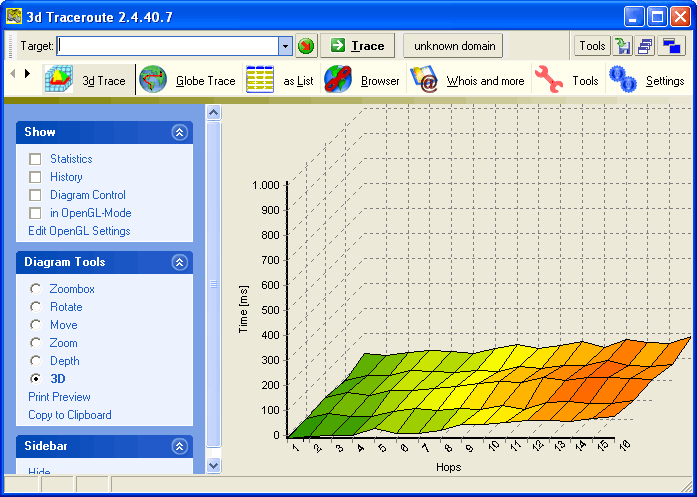Maximize the 3d Traceroute window
Image resolution: width=697 pixels, height=497 pixels.
point(657,17)
